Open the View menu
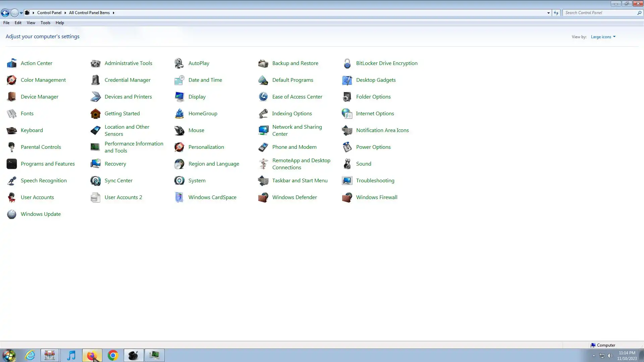This screenshot has width=644, height=362. 31,23
